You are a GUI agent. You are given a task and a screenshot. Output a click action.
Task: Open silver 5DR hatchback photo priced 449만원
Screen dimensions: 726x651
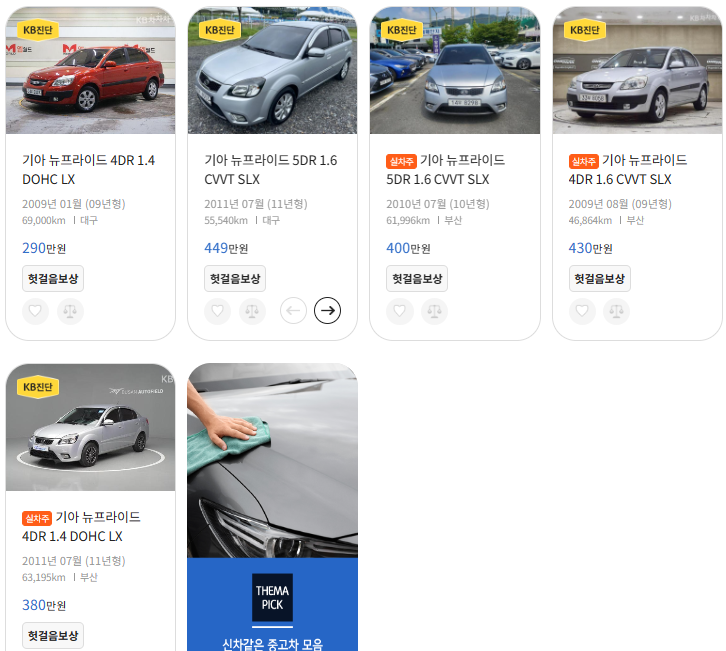tap(272, 70)
